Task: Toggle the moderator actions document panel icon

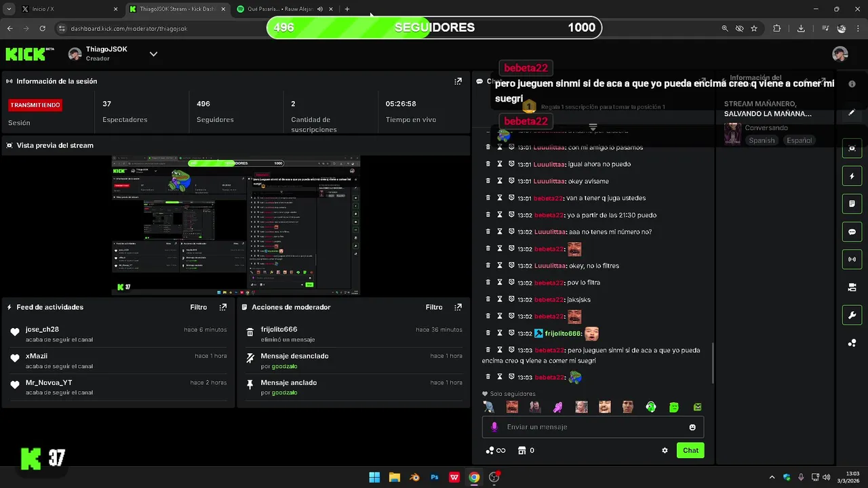Action: [x=852, y=204]
